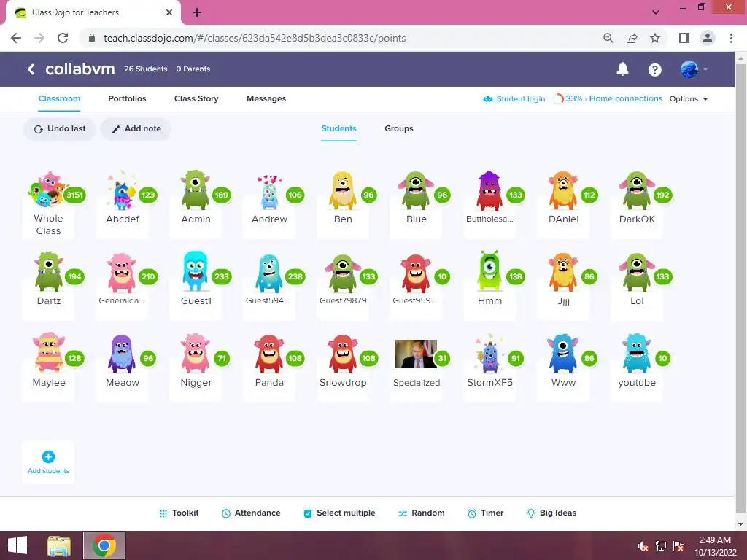Open 33% Home connections link
Image resolution: width=747 pixels, height=560 pixels.
[608, 98]
